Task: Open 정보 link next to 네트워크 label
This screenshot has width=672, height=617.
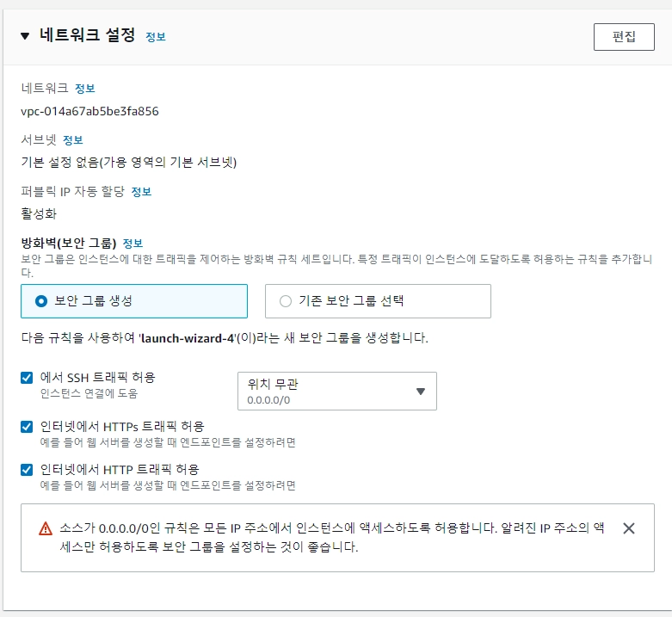Action: point(85,89)
